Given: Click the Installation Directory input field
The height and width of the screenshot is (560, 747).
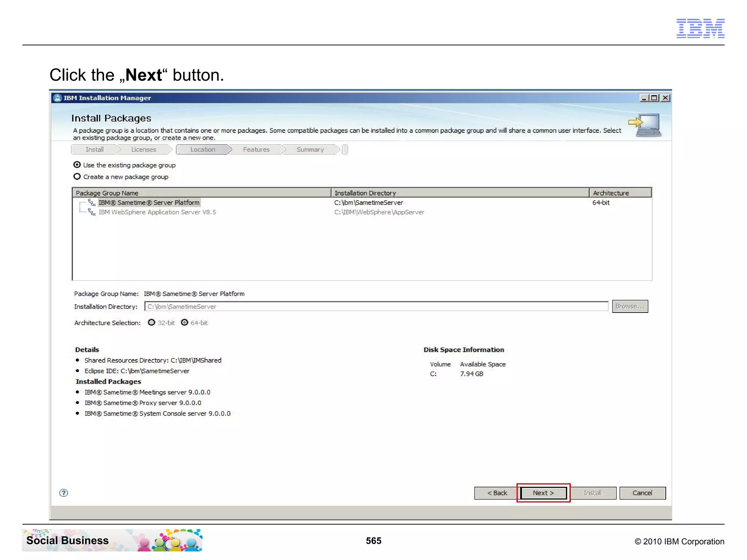Looking at the screenshot, I should [376, 307].
